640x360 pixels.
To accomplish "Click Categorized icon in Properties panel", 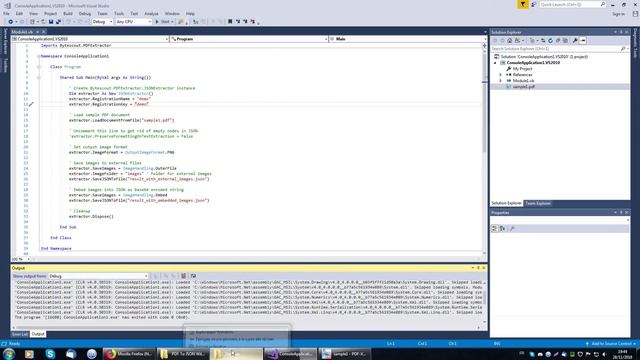I will (494, 229).
